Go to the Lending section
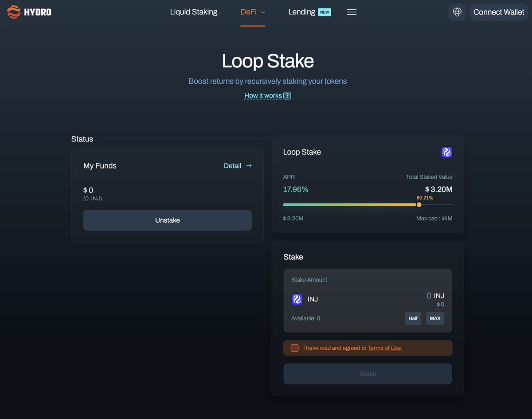This screenshot has height=419, width=532. click(301, 12)
